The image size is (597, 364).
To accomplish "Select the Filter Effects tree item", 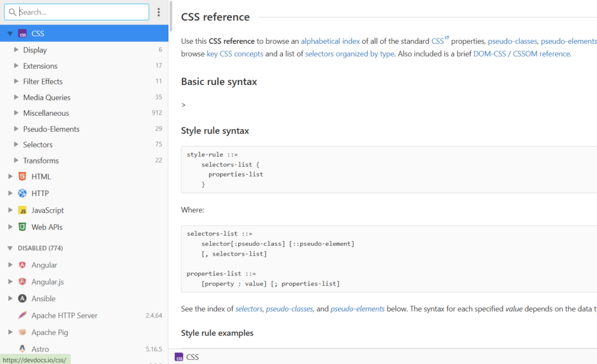I will (43, 82).
